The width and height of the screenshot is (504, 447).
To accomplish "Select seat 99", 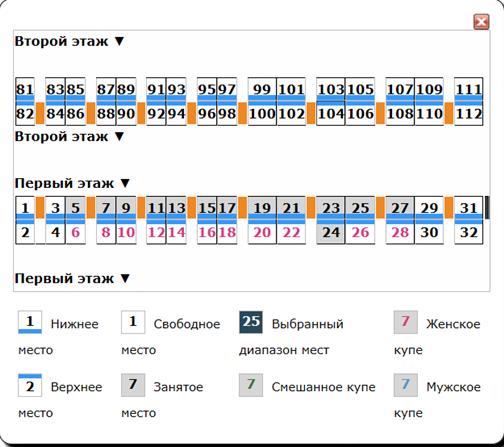I will [x=262, y=89].
